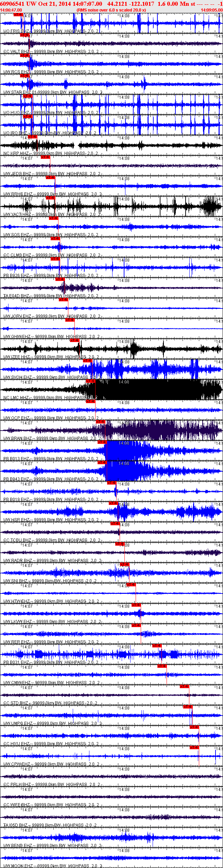
Task: Click the 'UO IRO BHZ' station label
Action: click(15, 133)
